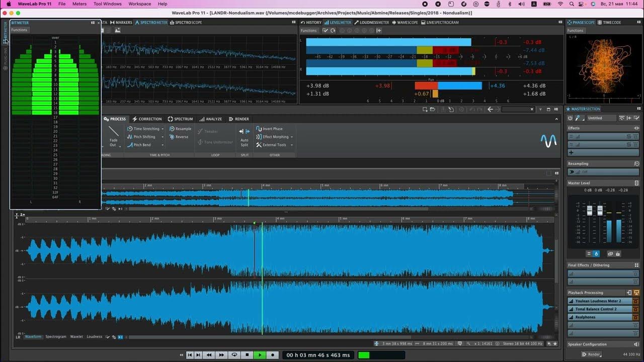
Task: Open the Level Meter Functions menu
Action: pyautogui.click(x=309, y=31)
